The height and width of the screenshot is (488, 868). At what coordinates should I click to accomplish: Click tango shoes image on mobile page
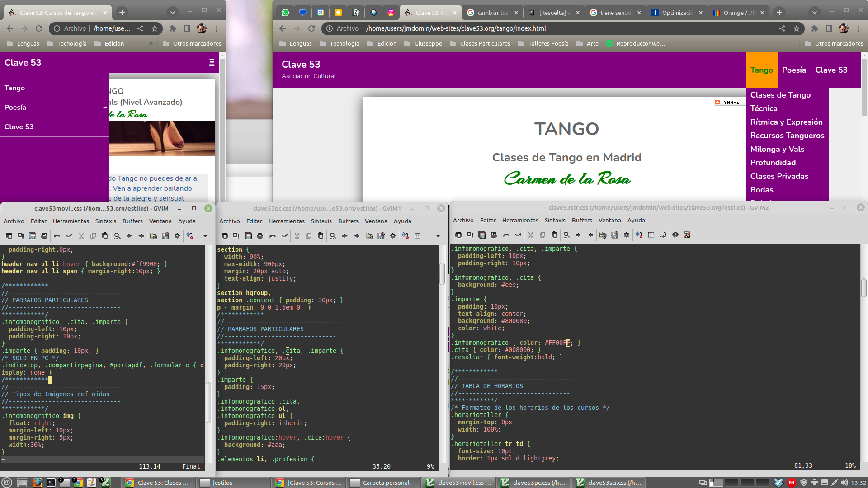click(162, 138)
